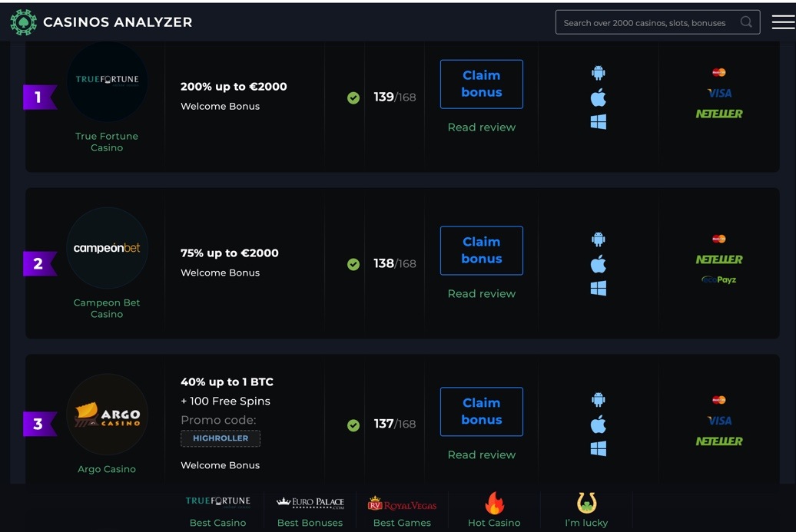
Task: Click Android icon in Argo Casino row
Action: [x=599, y=400]
